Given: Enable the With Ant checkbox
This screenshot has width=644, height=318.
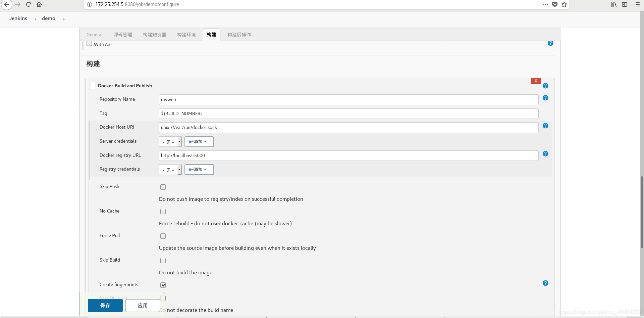Looking at the screenshot, I should (89, 43).
